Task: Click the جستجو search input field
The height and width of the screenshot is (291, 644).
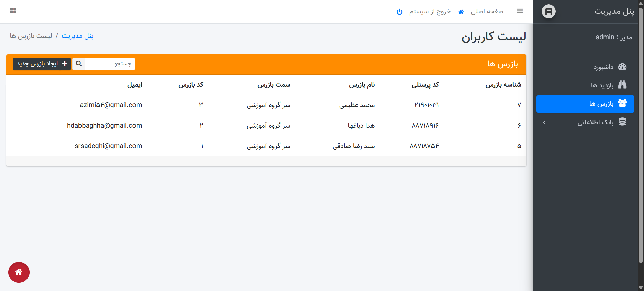Action: tap(110, 64)
